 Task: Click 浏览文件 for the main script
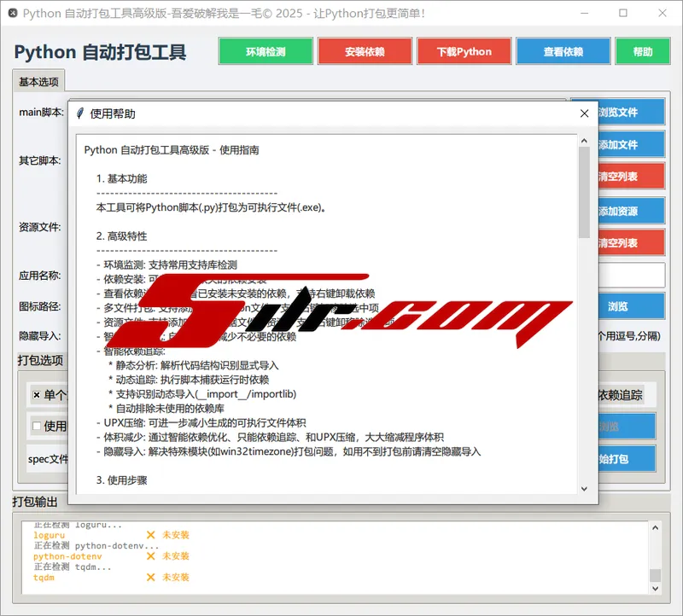(x=632, y=112)
